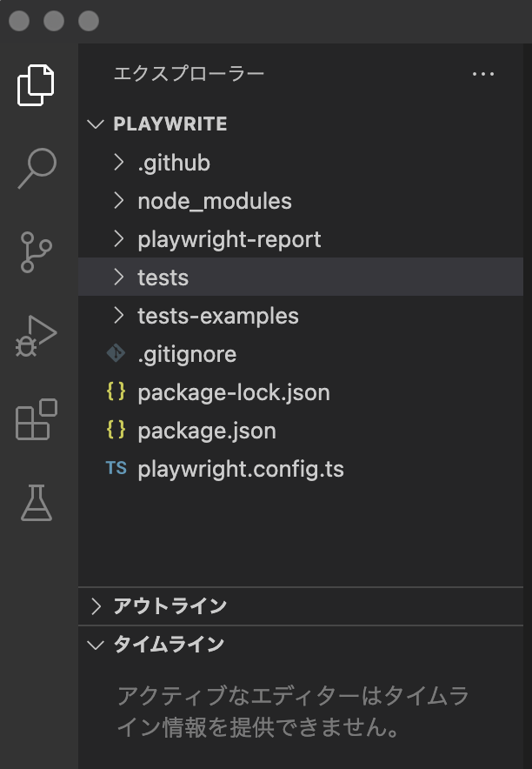
Task: Collapse the PLAYWRITE root folder chevron
Action: pos(96,124)
